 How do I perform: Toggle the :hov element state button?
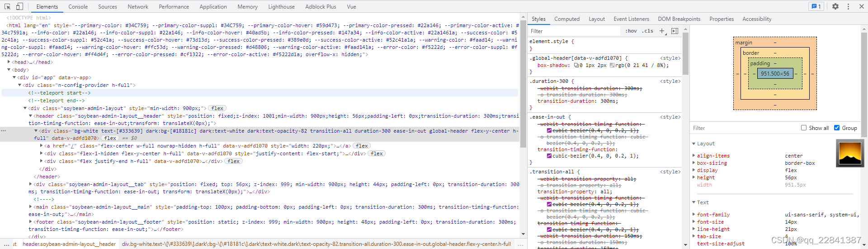(631, 31)
